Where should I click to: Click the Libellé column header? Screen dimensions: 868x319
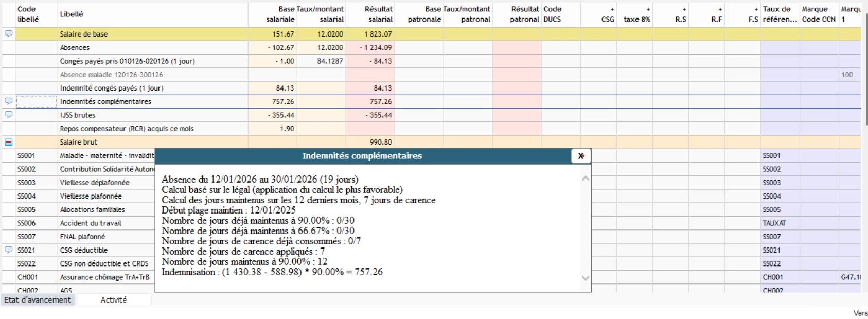(x=152, y=14)
